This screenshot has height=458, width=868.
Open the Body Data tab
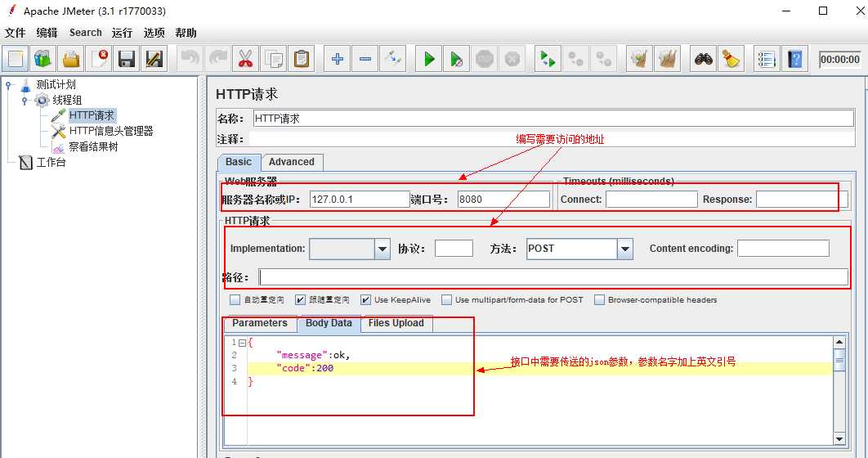pos(329,323)
